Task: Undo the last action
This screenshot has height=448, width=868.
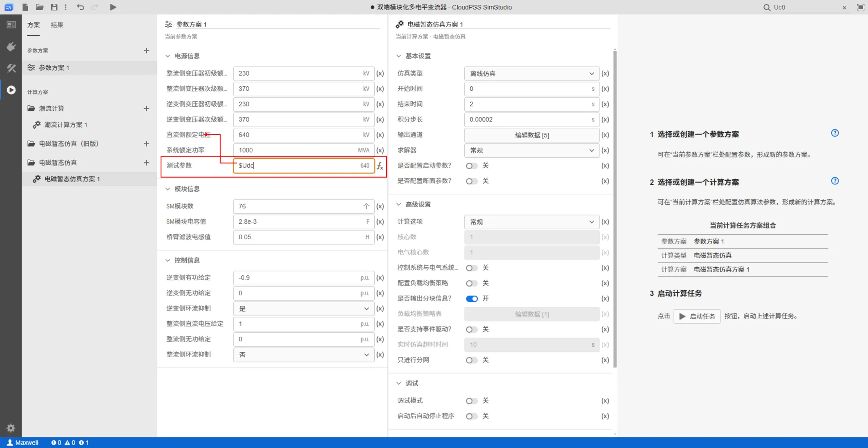Action: (x=80, y=7)
